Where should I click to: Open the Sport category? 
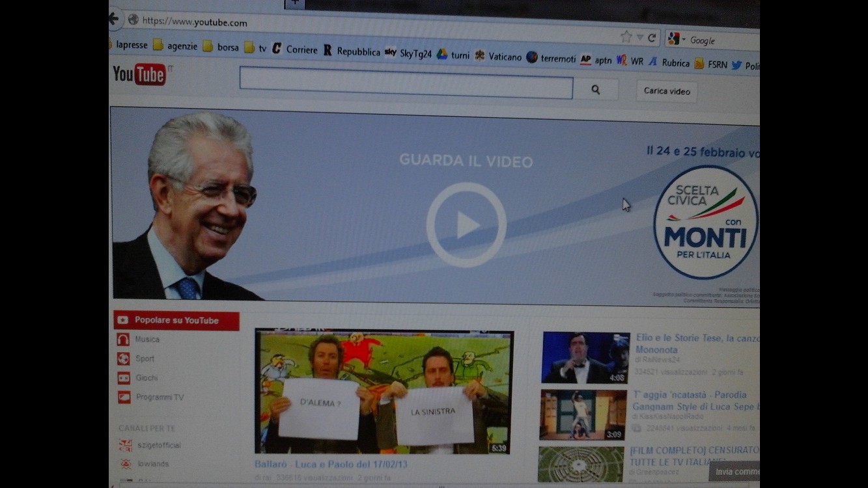(x=145, y=359)
